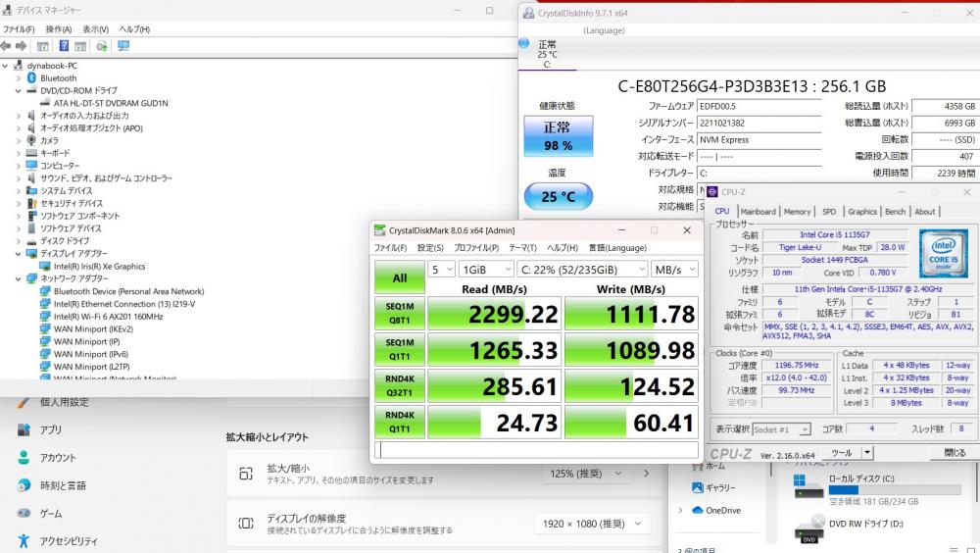Click the Back arrow in Device Manager toolbar
Viewport: 980px width, 553px height.
click(6, 46)
